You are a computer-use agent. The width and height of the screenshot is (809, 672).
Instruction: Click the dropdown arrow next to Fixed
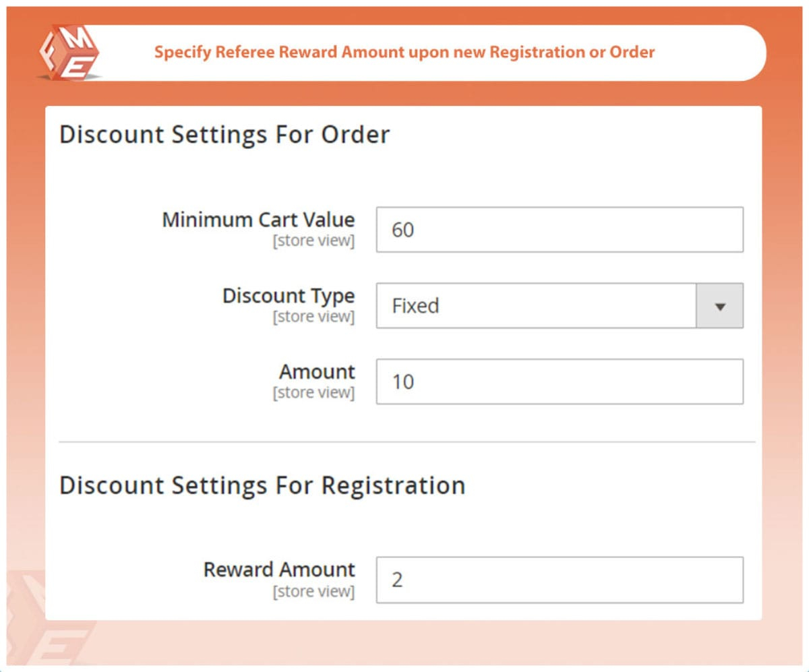(x=719, y=306)
